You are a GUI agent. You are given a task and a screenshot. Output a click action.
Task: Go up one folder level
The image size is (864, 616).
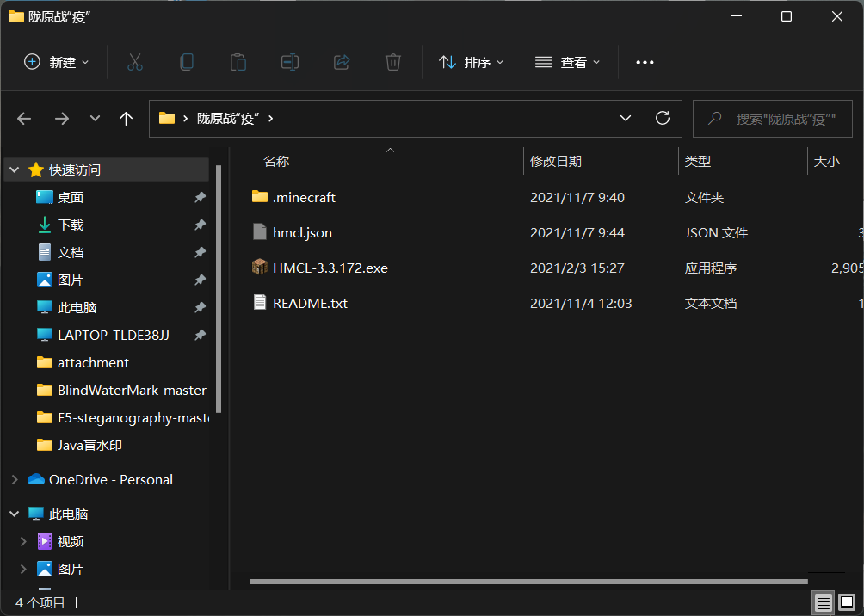pos(127,119)
